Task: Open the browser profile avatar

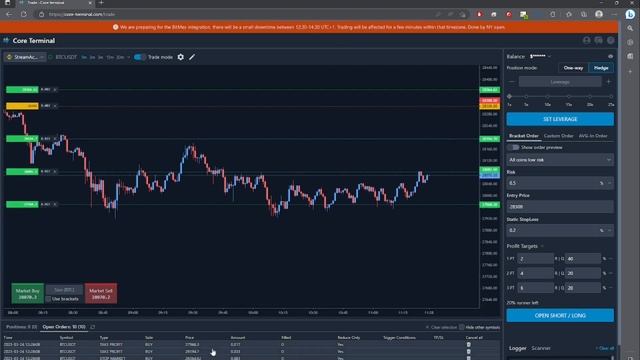Action: click(599, 14)
